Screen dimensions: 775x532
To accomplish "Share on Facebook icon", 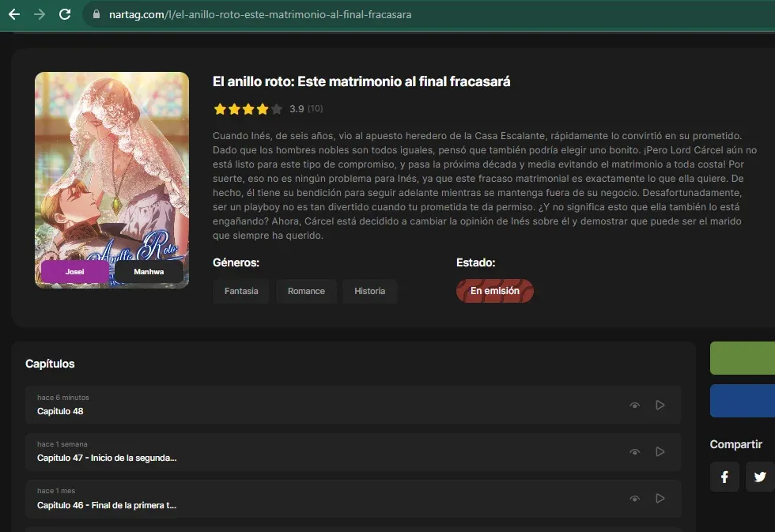I will [724, 477].
